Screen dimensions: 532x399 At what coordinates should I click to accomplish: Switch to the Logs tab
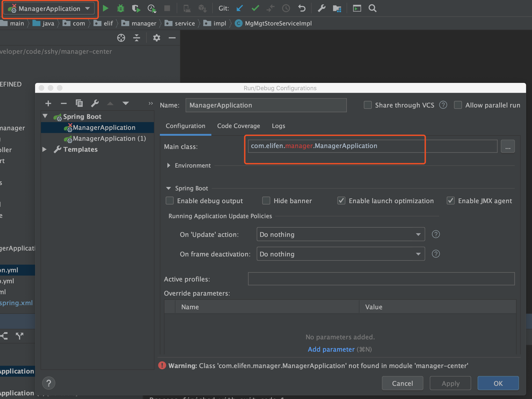pyautogui.click(x=278, y=125)
